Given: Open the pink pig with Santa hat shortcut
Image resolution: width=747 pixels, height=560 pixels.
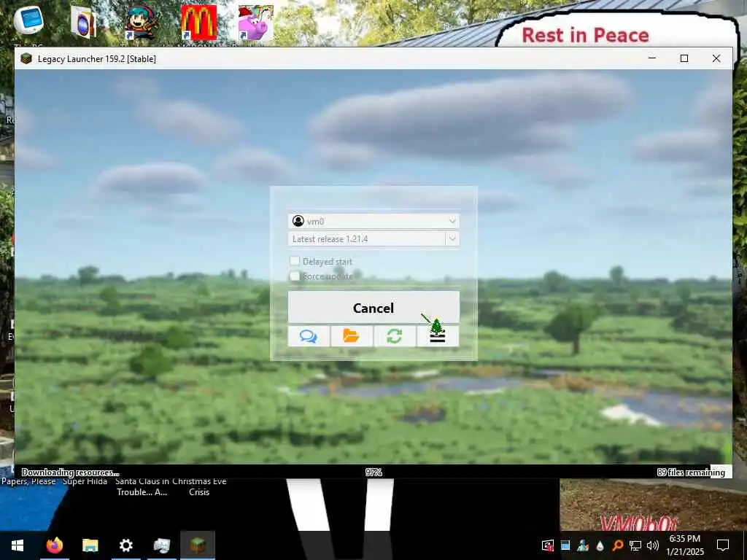Looking at the screenshot, I should click(x=256, y=23).
